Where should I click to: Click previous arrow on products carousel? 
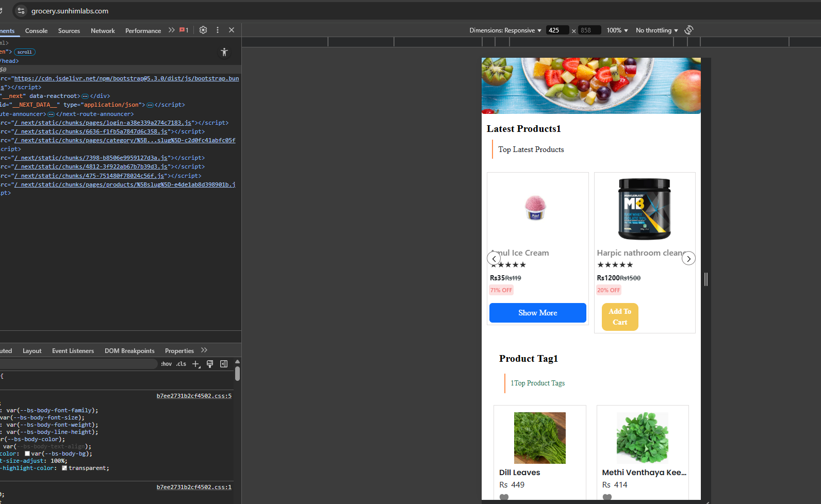pyautogui.click(x=494, y=258)
